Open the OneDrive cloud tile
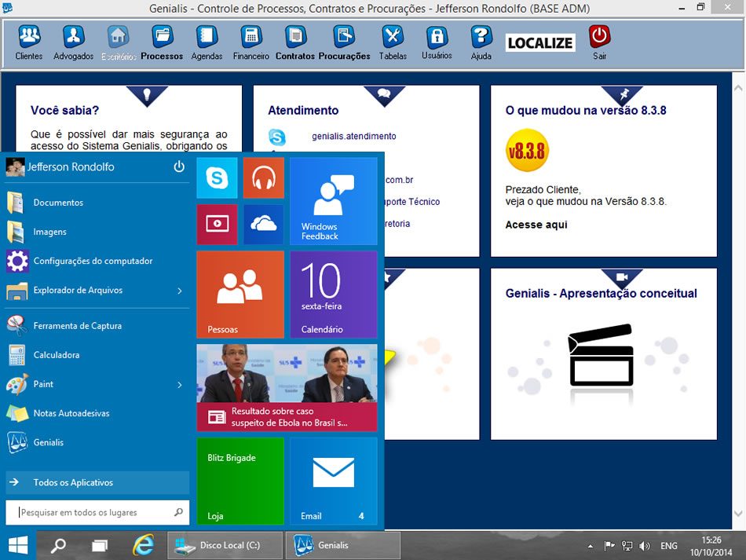The image size is (746, 560). click(x=264, y=225)
